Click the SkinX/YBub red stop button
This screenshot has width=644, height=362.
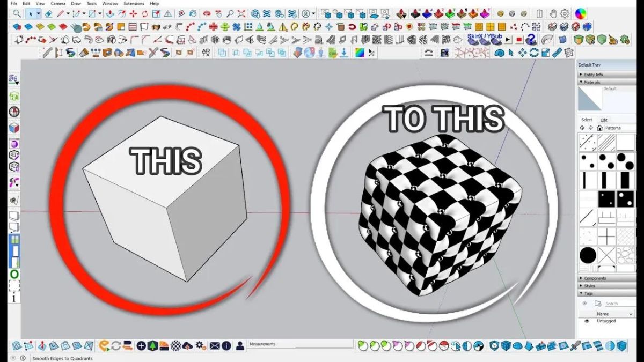tap(519, 40)
